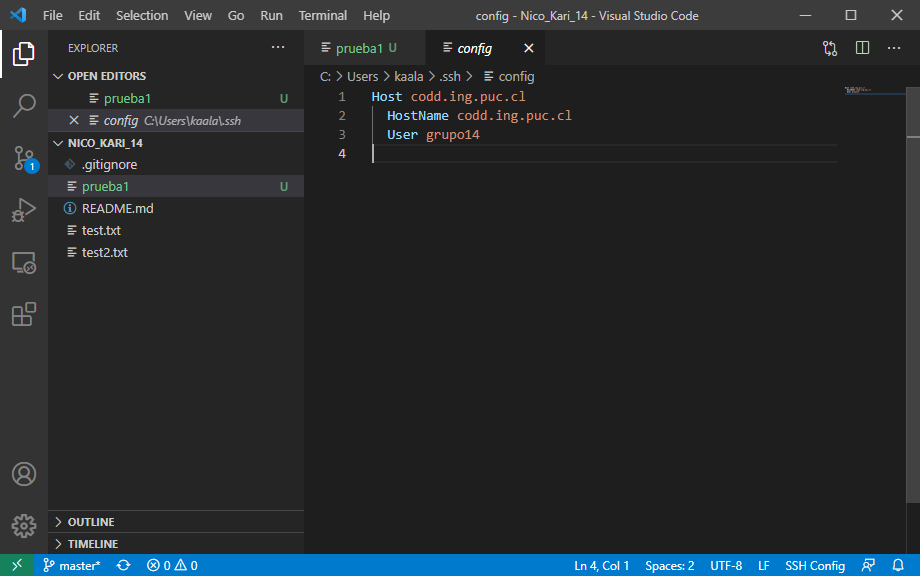Open the Manage gear icon

pyautogui.click(x=23, y=526)
